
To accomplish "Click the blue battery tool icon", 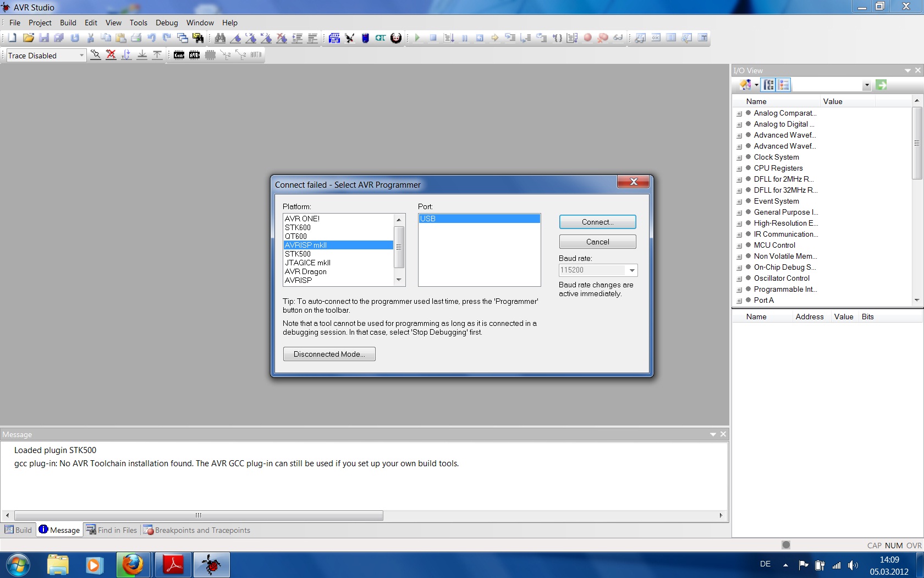I will pos(365,38).
